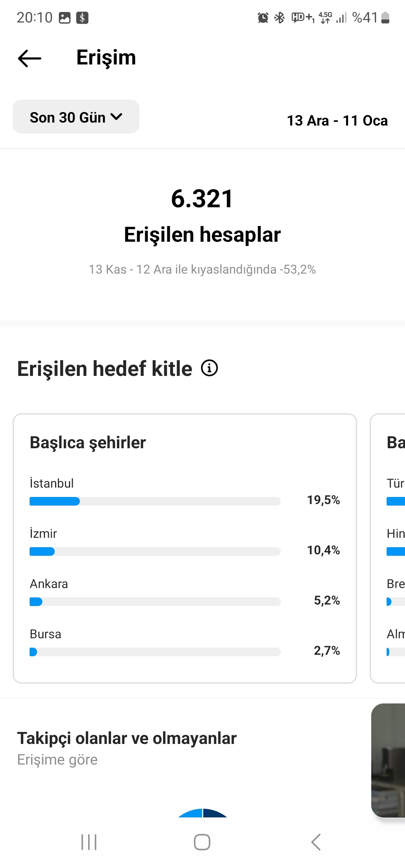Tap the Bluetooth status icon
Viewport: 405px width, 868px height.
(279, 18)
